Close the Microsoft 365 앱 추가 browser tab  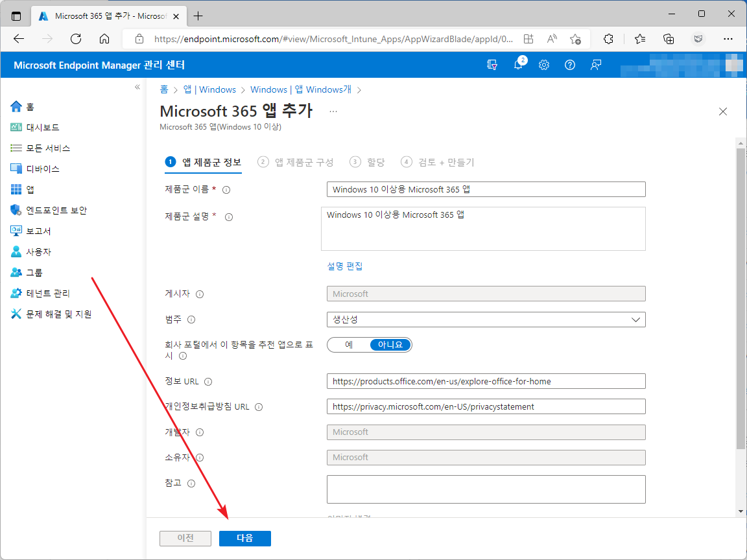click(176, 16)
